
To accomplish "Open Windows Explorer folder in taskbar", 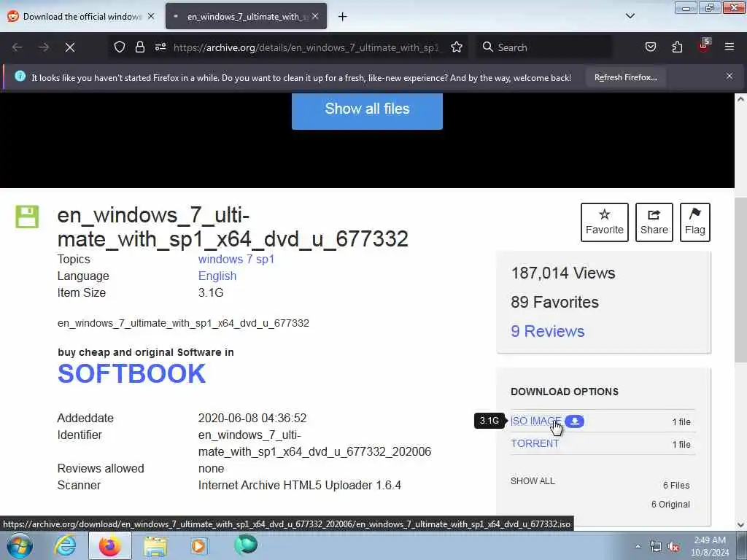I will pyautogui.click(x=155, y=545).
